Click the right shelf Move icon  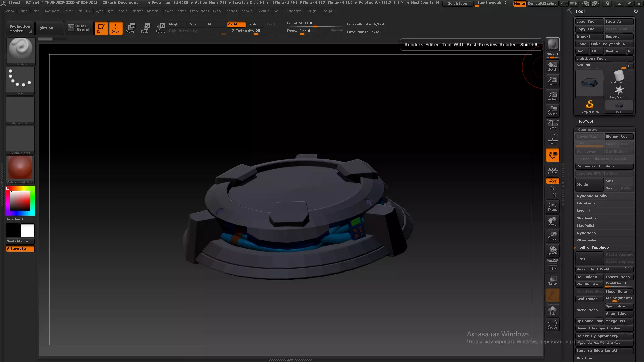point(552,221)
